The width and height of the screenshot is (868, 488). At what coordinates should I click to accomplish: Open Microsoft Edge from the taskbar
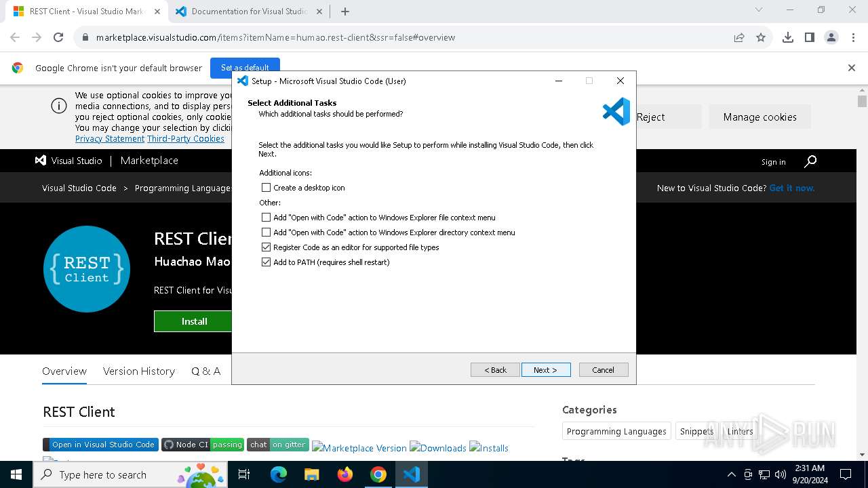point(279,474)
